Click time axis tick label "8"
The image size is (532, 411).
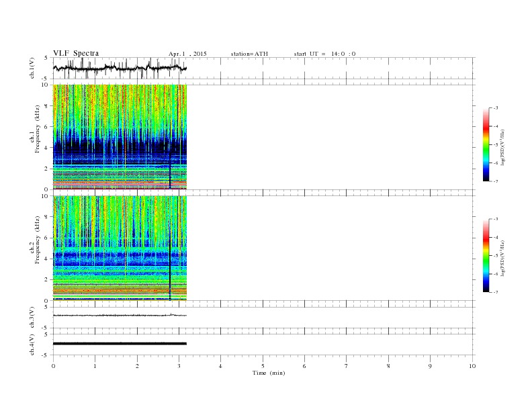388,366
